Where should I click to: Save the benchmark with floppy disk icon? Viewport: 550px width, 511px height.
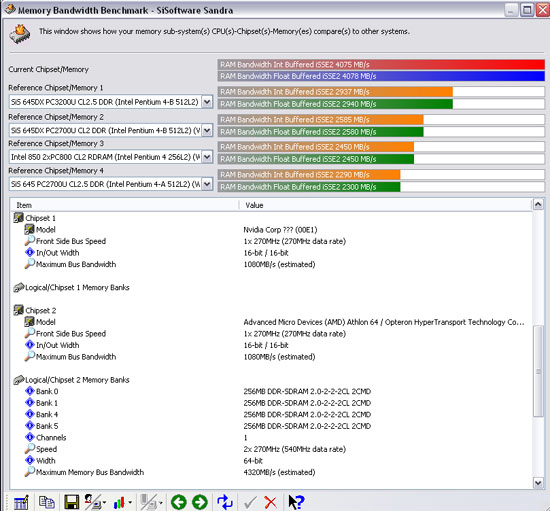coord(72,503)
